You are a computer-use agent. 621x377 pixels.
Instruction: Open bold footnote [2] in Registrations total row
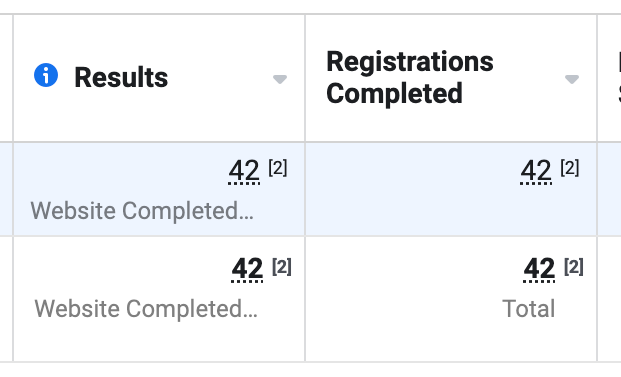(573, 267)
